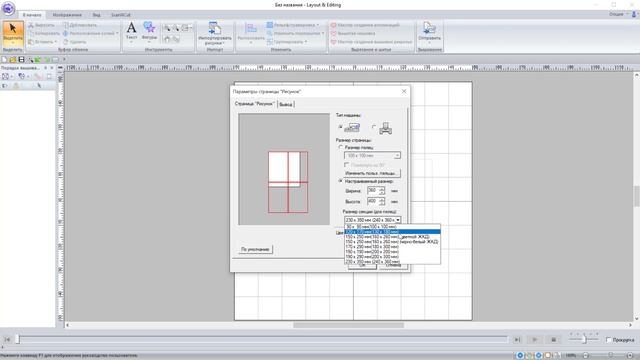The image size is (640, 360).
Task: Click Мастер создания вышивки вырезов
Action: tap(371, 42)
